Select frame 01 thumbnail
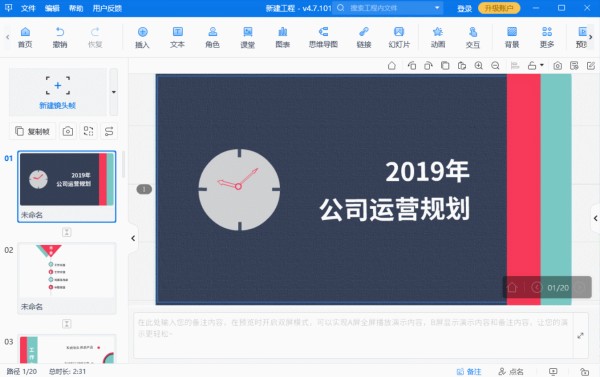Screen dimensions: 600x377 [67, 186]
